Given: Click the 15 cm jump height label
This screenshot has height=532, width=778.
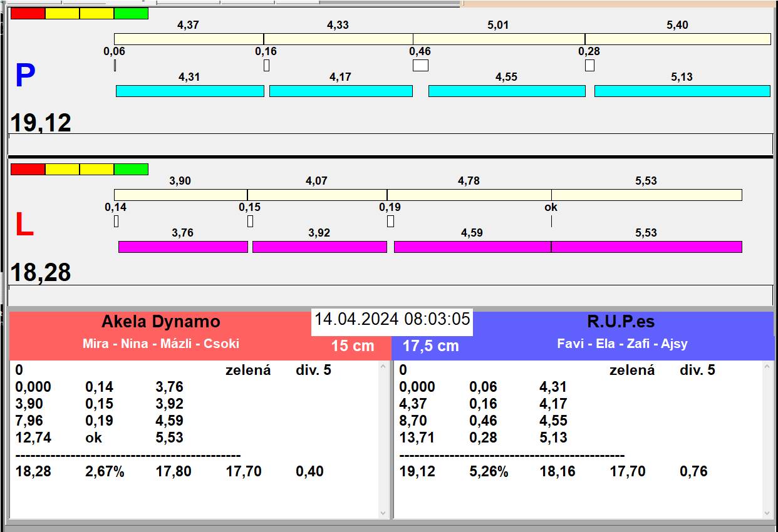Looking at the screenshot, I should (353, 345).
